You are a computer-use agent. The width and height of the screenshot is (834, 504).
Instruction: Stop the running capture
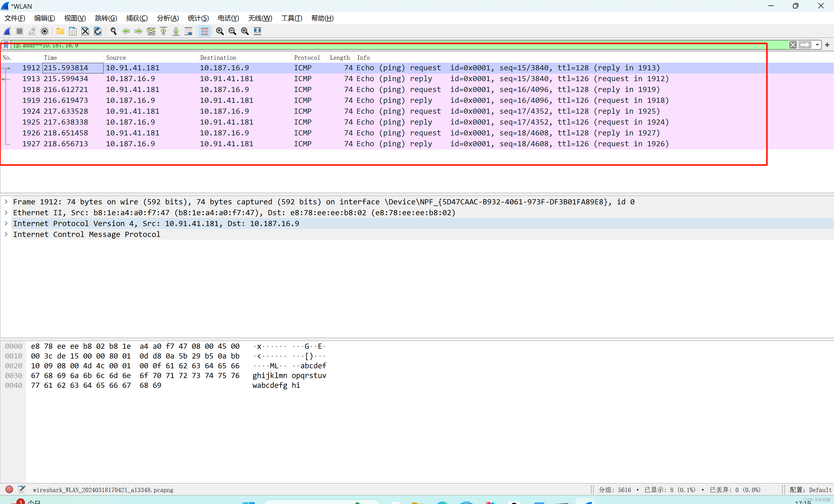point(20,31)
